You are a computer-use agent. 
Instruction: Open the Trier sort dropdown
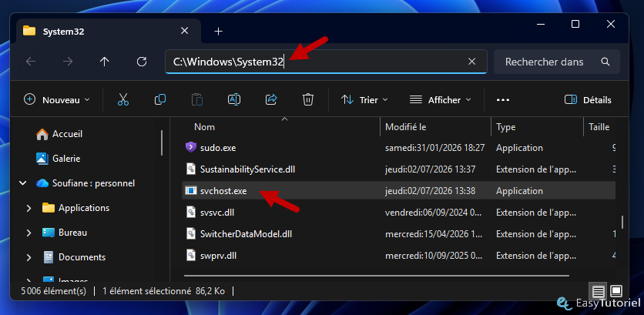(364, 100)
